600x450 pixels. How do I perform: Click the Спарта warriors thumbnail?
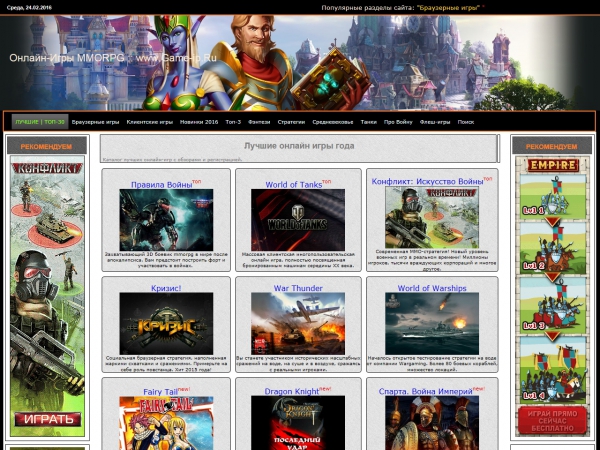tap(432, 423)
